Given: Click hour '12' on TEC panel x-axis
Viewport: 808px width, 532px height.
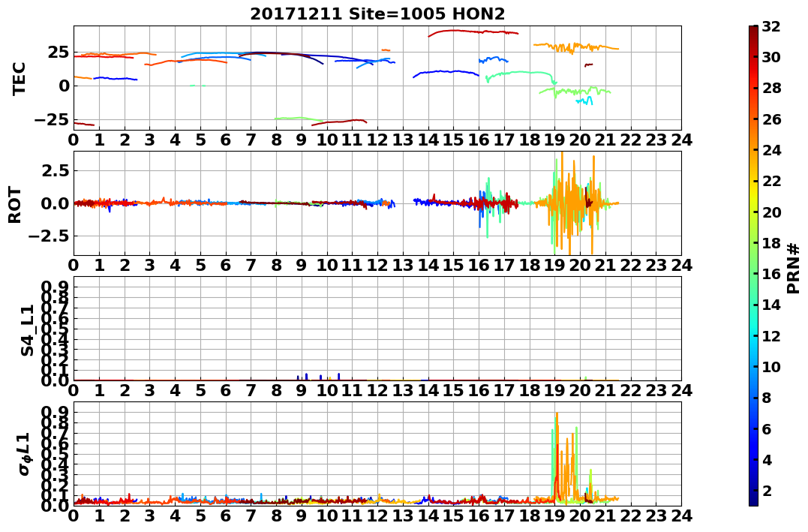Looking at the screenshot, I should (x=377, y=140).
